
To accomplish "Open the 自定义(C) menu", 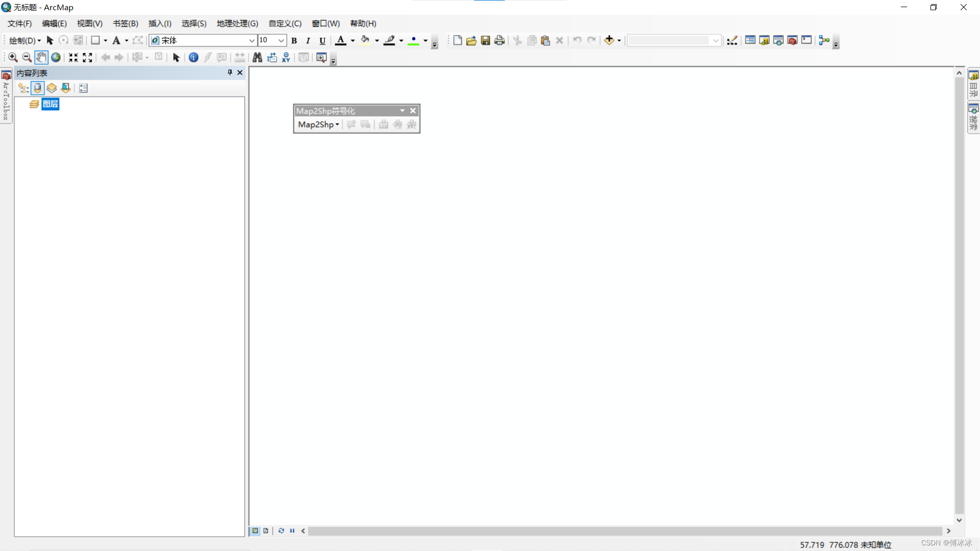I will [285, 23].
